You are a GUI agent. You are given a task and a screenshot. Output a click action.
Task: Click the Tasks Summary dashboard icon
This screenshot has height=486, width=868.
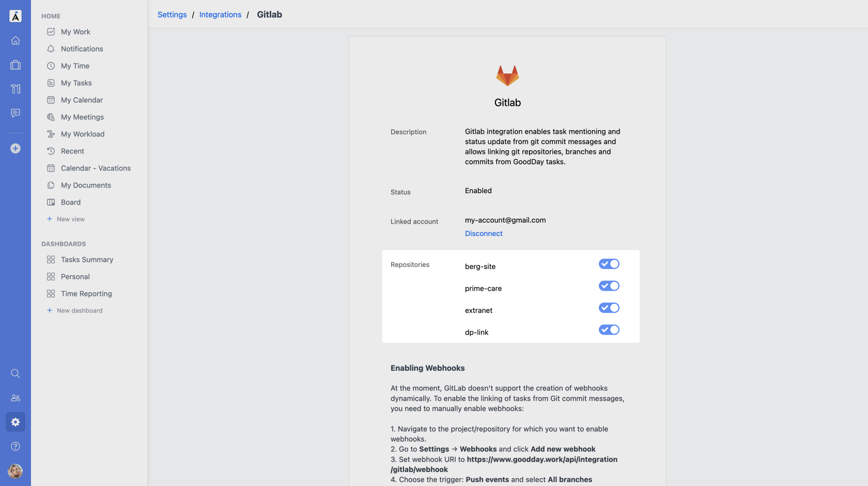tap(51, 260)
